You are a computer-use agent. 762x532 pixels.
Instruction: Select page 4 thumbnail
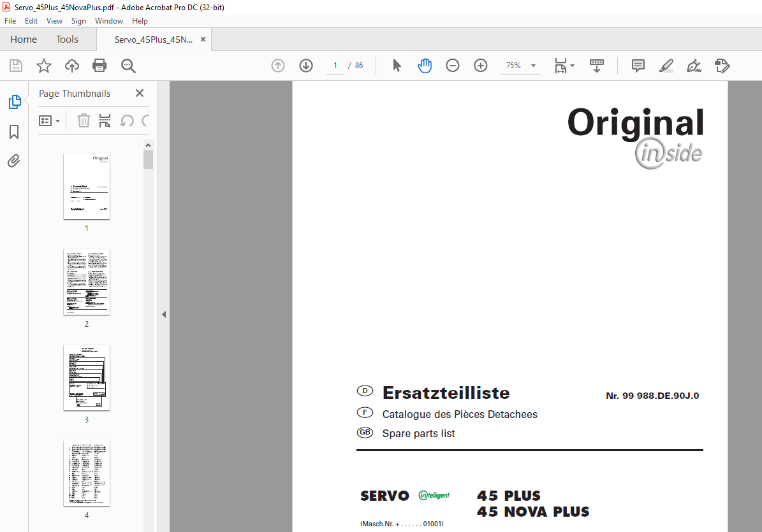[x=87, y=473]
